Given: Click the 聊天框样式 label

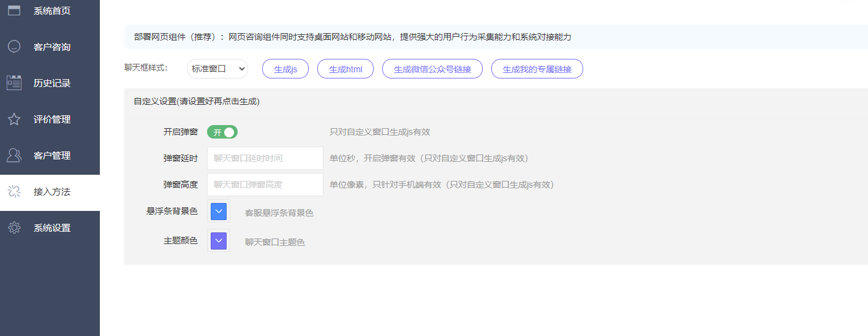Looking at the screenshot, I should pyautogui.click(x=146, y=67).
